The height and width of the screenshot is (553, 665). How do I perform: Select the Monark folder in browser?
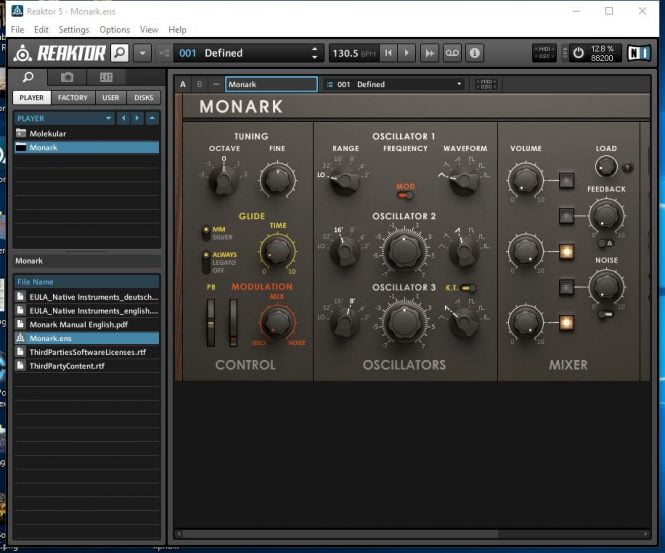87,148
